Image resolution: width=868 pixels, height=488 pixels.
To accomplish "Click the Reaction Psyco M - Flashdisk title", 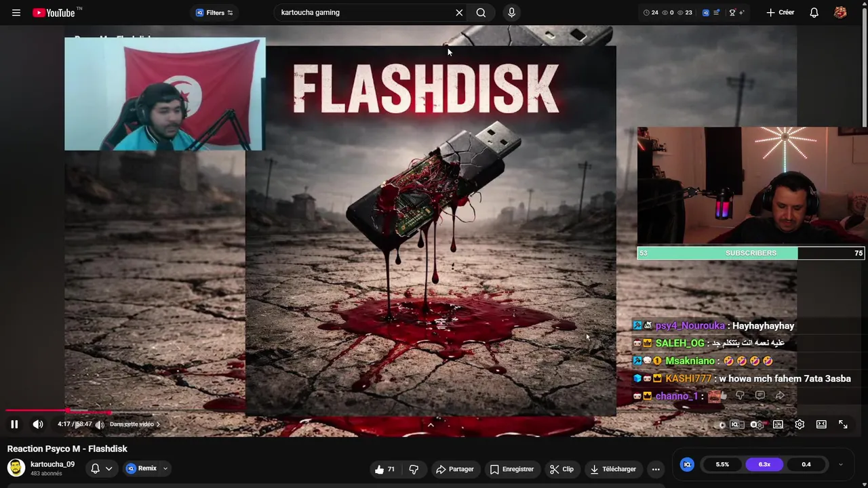I will (67, 449).
